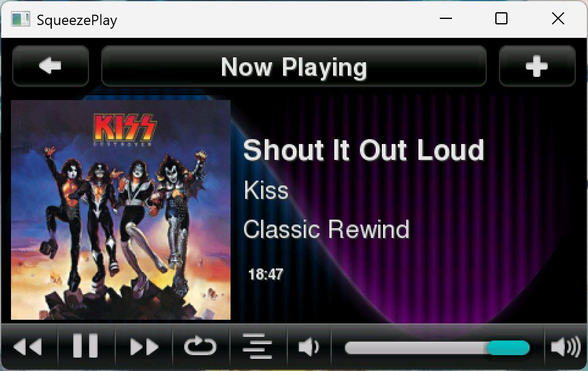Click the Now Playing title bar button
This screenshot has height=371, width=588.
click(294, 66)
